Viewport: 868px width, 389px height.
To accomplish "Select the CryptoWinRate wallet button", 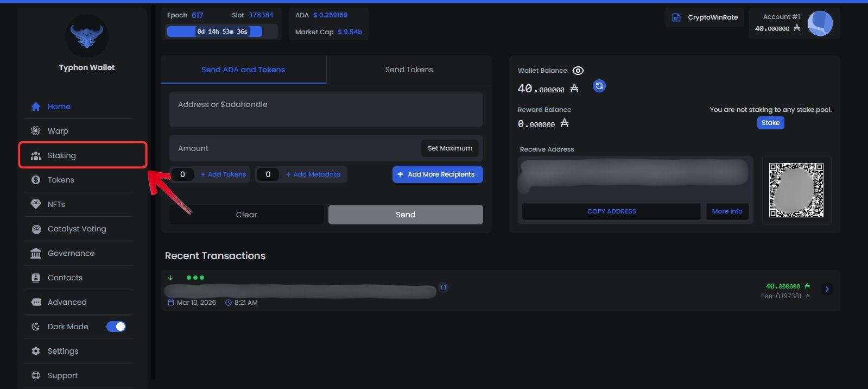I will tap(705, 17).
